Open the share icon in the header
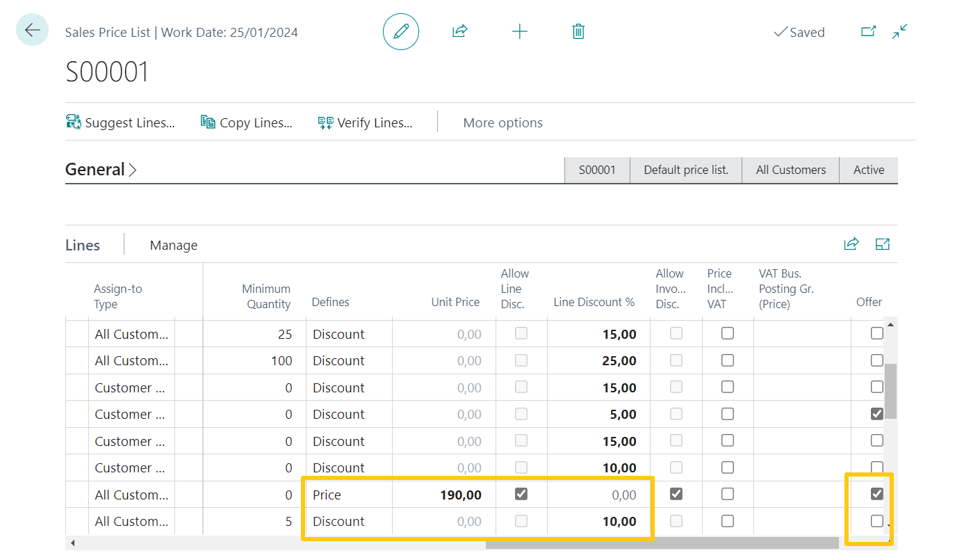 (459, 31)
